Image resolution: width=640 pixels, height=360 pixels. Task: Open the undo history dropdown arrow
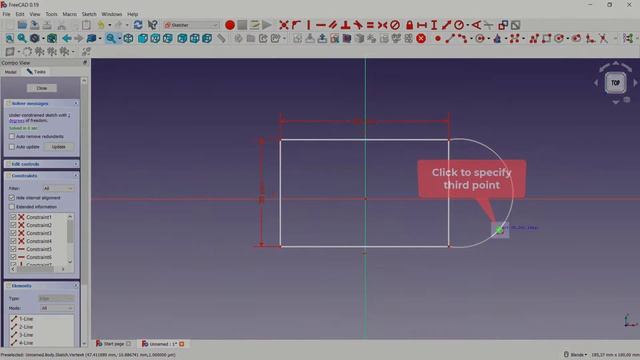109,25
